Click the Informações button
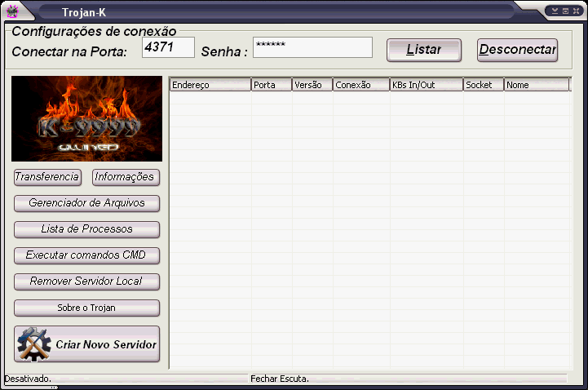Screen dimensions: 588x390 pyautogui.click(x=124, y=177)
